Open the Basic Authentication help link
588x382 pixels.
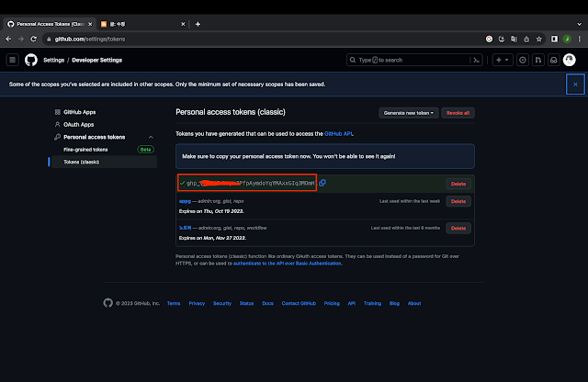click(288, 264)
